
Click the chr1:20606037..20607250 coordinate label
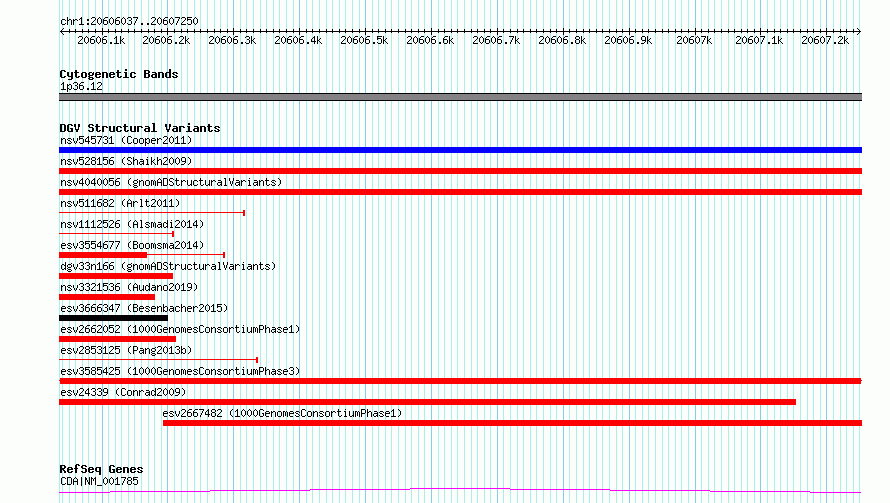pyautogui.click(x=129, y=21)
